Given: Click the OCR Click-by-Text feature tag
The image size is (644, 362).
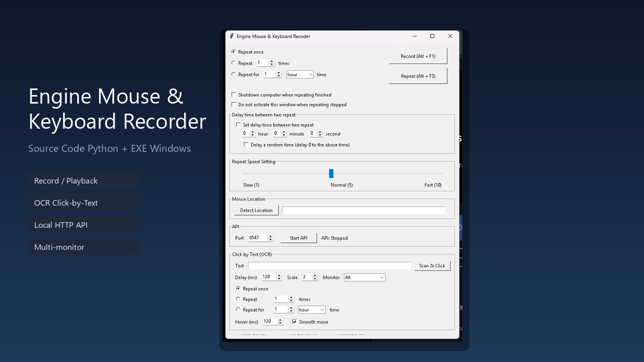Looking at the screenshot, I should pyautogui.click(x=84, y=203).
